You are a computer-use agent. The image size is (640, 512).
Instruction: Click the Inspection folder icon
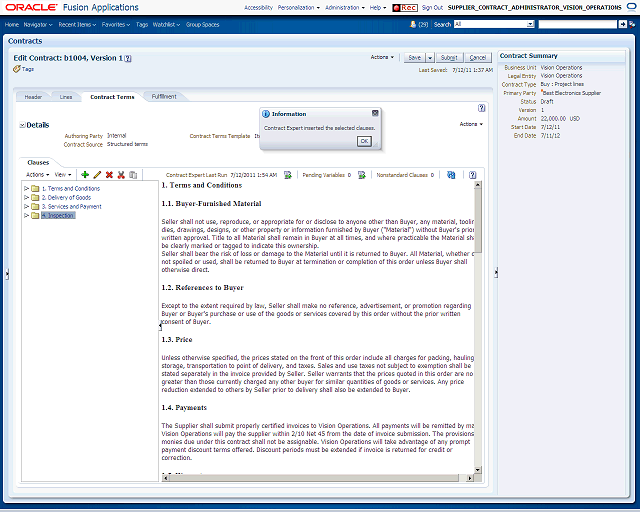[x=36, y=216]
